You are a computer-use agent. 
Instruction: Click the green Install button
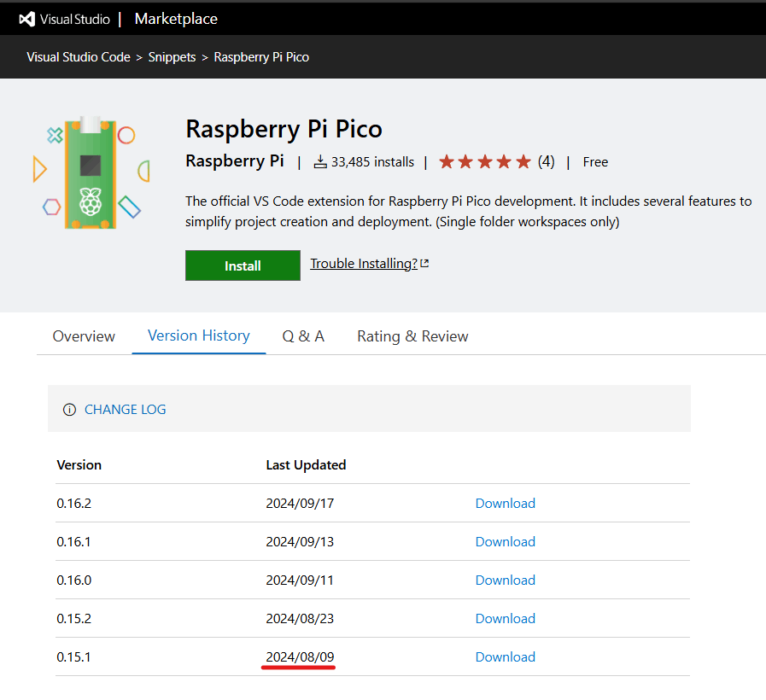tap(243, 265)
